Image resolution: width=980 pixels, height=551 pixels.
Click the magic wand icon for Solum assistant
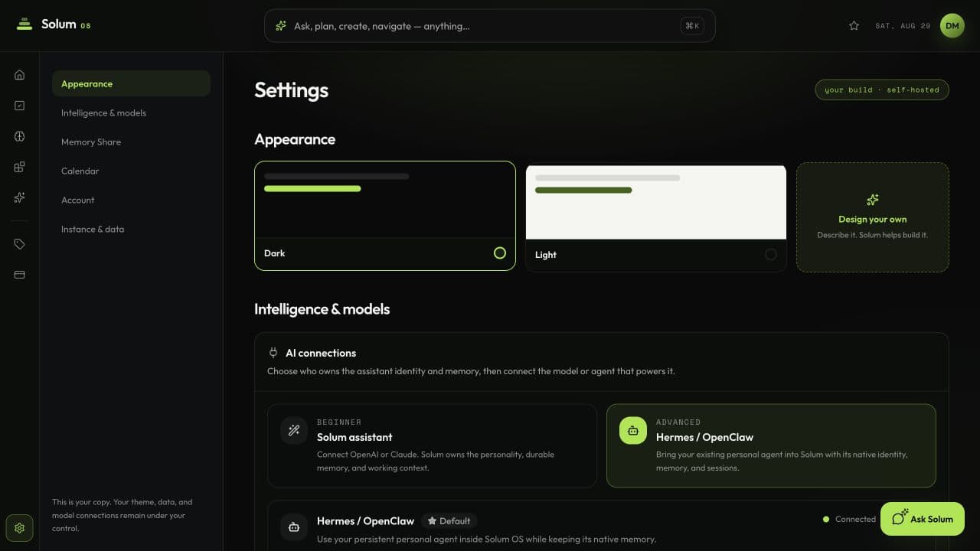[x=294, y=430]
